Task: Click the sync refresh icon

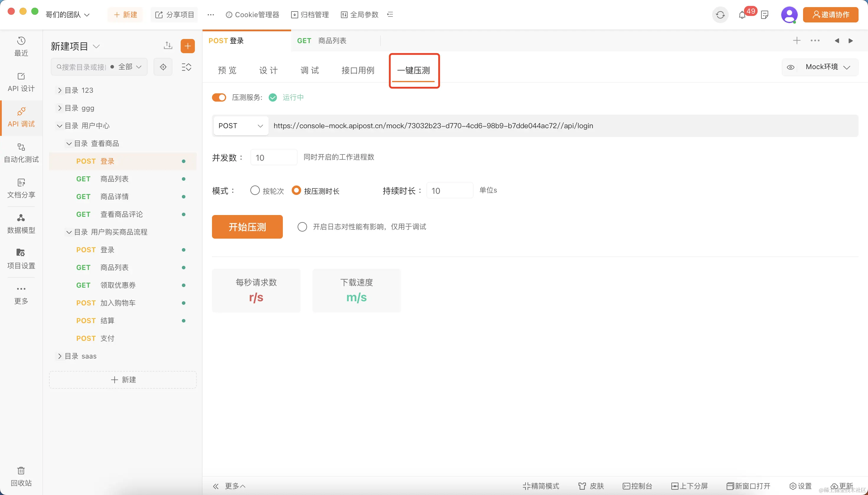Action: point(720,15)
